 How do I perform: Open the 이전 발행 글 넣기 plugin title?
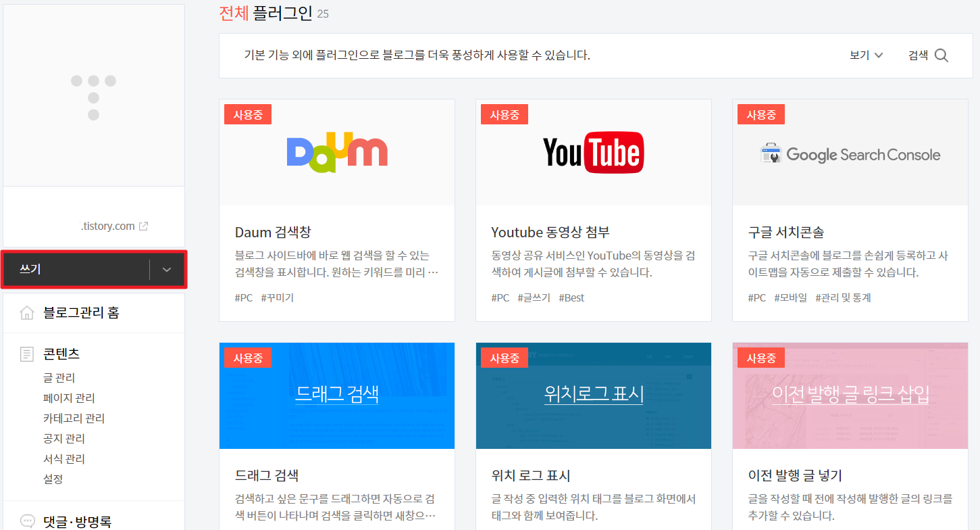coord(795,475)
